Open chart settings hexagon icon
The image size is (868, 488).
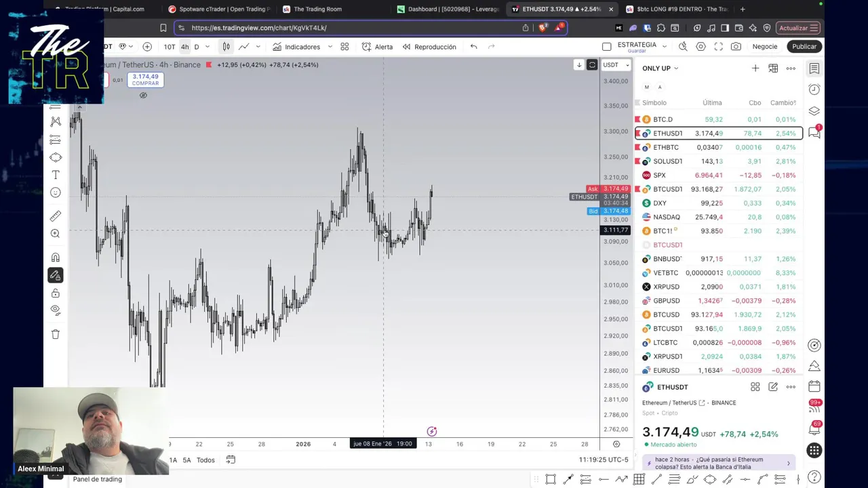(701, 47)
